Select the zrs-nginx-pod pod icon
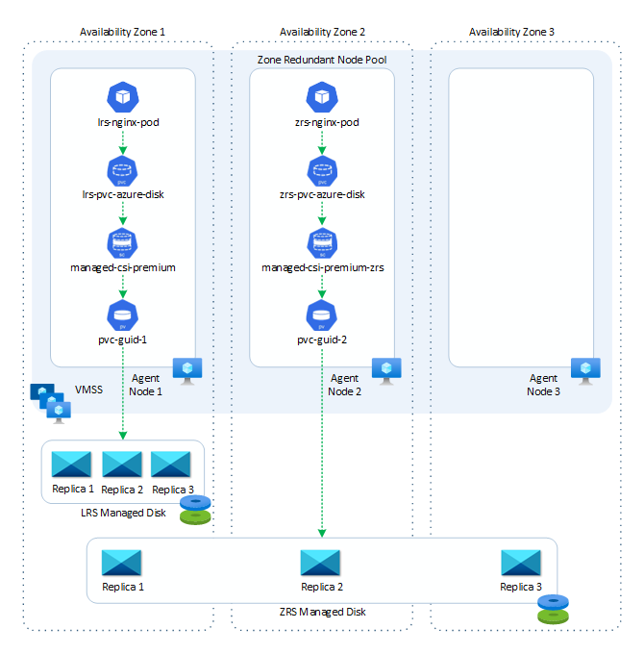 322,97
